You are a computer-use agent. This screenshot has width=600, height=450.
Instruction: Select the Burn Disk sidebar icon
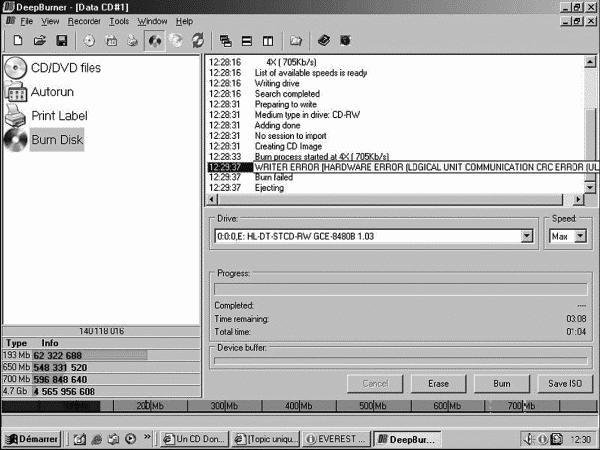[15, 140]
